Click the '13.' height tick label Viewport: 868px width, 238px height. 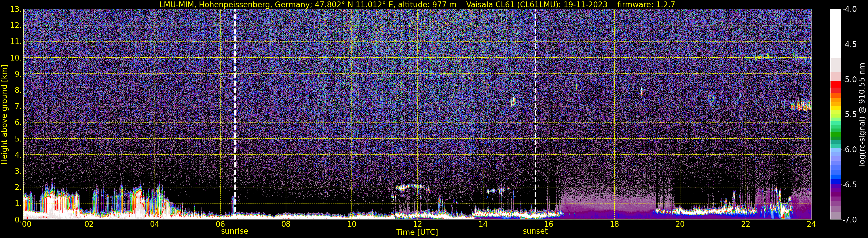click(16, 10)
